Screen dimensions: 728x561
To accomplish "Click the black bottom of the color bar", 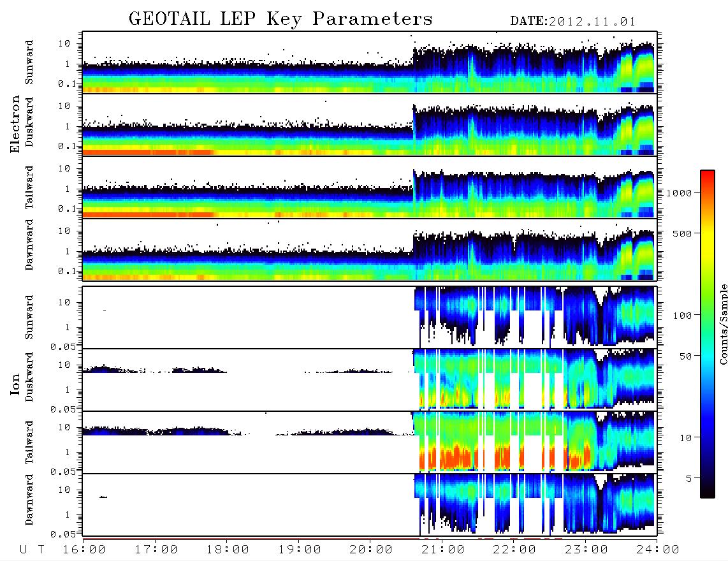I will coord(707,493).
